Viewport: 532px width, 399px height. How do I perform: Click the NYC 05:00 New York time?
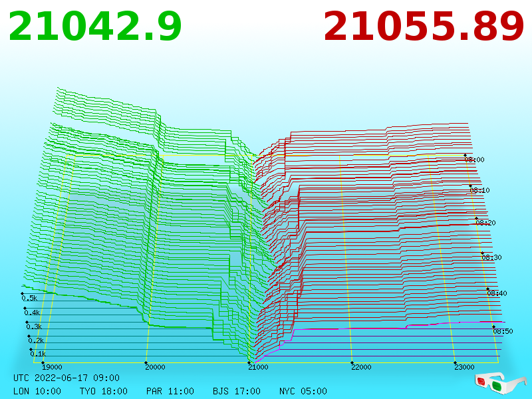click(x=303, y=391)
